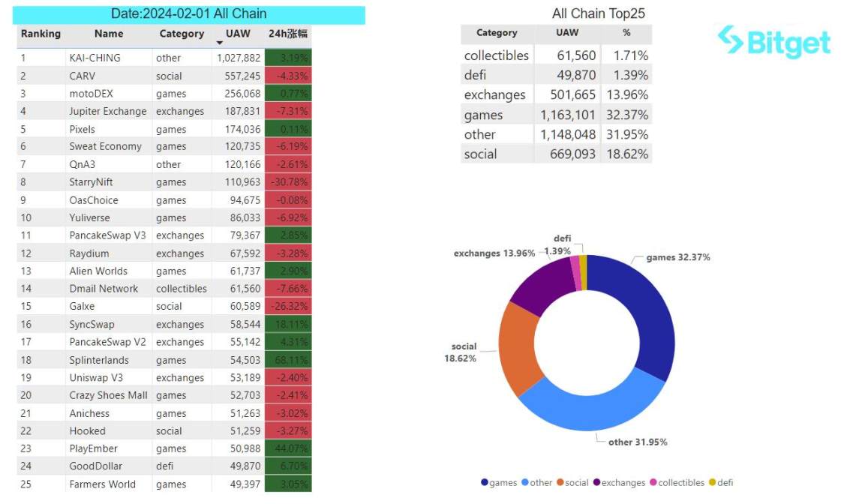Click the games legend dot

click(485, 483)
